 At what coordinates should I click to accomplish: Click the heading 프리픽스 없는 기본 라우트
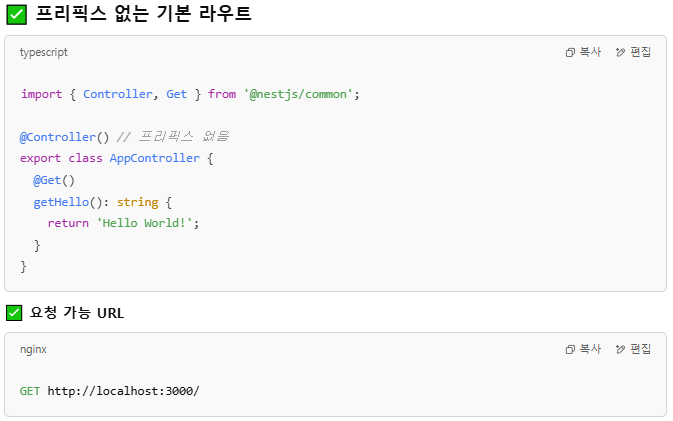coord(143,14)
